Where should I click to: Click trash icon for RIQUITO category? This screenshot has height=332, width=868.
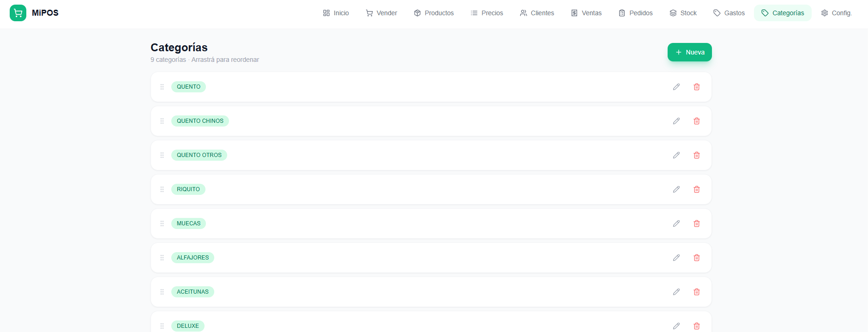point(696,189)
